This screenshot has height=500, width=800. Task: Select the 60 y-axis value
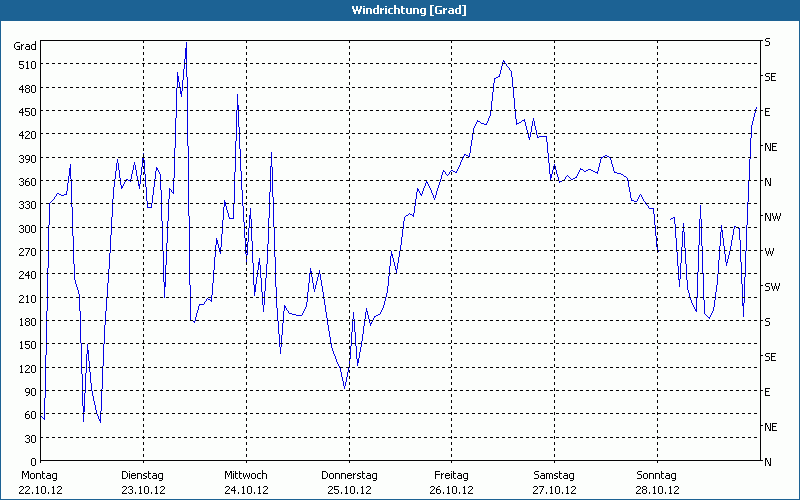pos(31,415)
